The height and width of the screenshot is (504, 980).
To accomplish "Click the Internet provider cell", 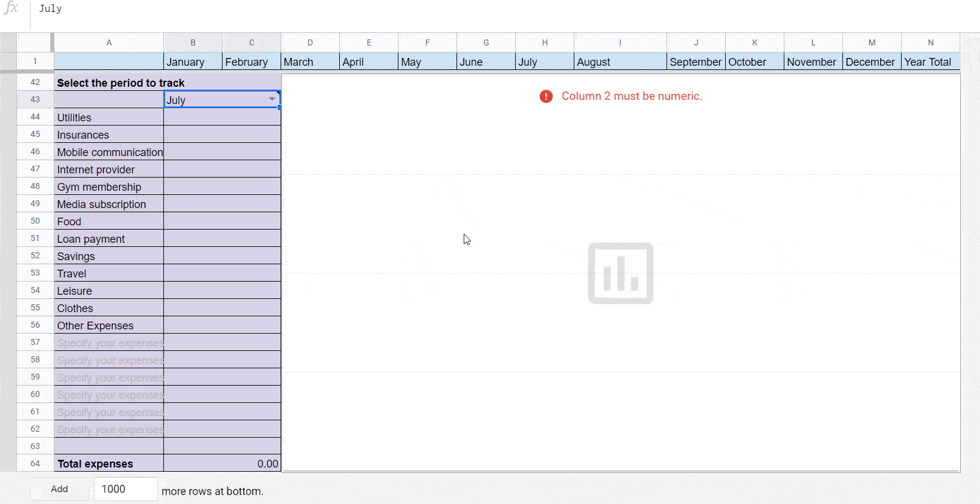I will (x=109, y=169).
